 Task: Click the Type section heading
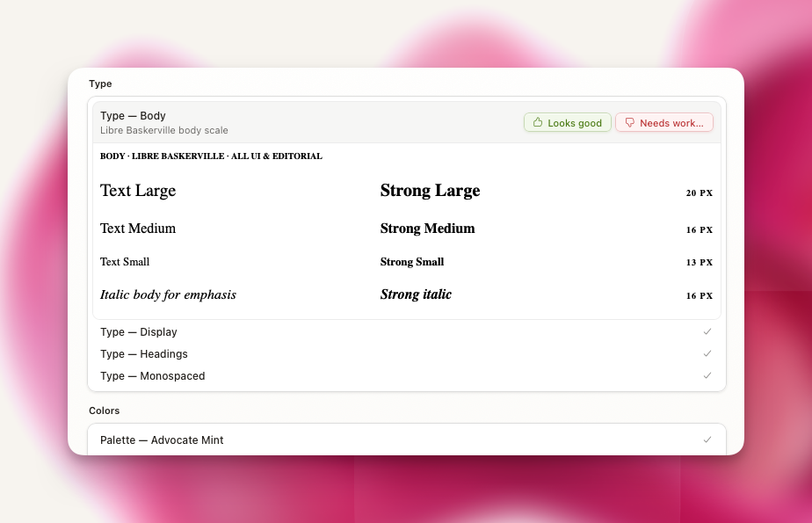pyautogui.click(x=100, y=84)
